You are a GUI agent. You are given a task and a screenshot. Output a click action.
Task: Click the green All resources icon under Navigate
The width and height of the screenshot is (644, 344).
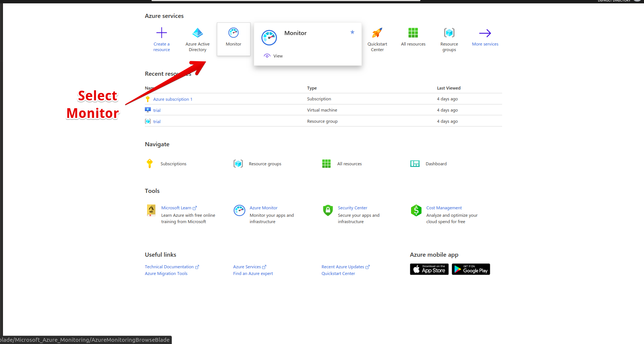(326, 163)
